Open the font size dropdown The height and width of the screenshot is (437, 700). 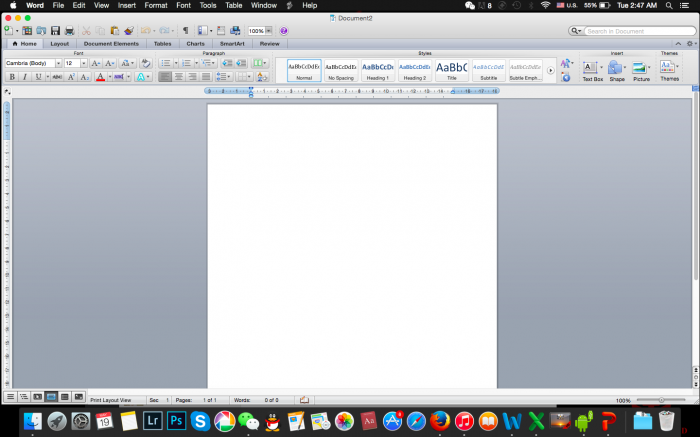click(83, 63)
